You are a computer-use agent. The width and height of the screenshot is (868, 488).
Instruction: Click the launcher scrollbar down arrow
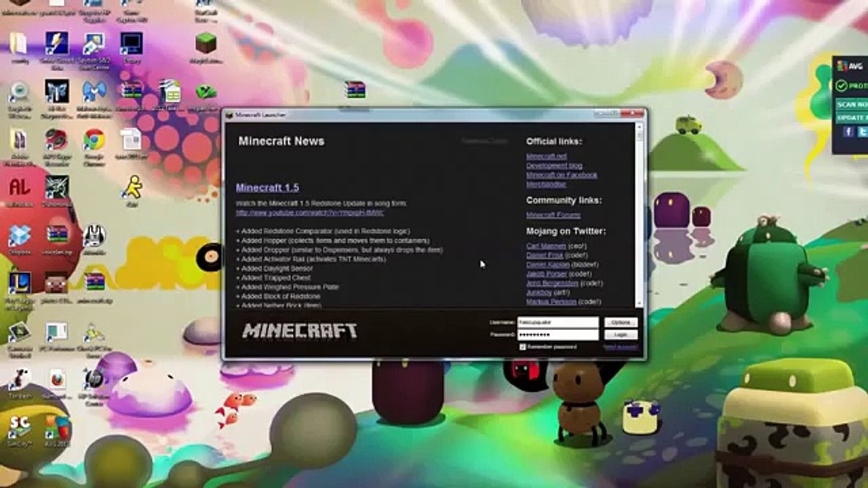(639, 302)
